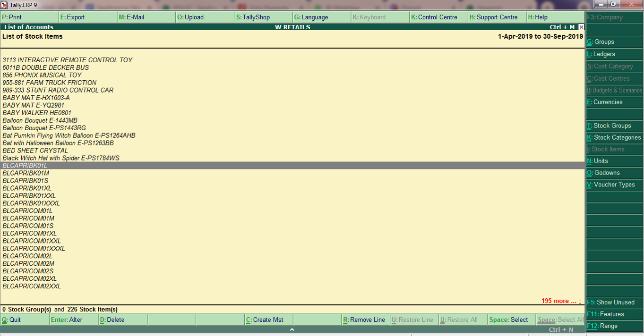Select BLCAPRIBK01S stock item
The width and height of the screenshot is (644, 336).
tap(26, 181)
